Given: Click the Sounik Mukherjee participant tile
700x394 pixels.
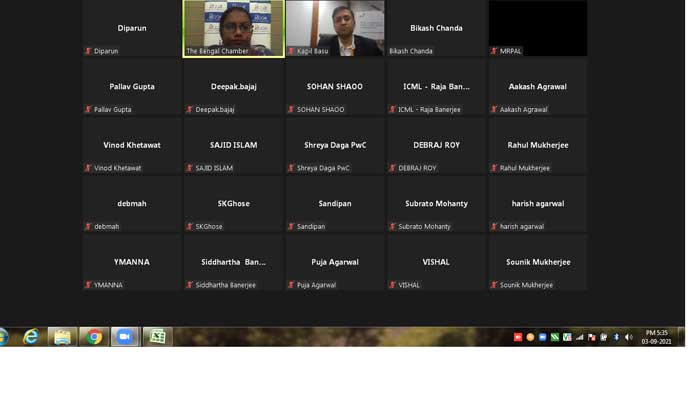Looking at the screenshot, I should tap(538, 262).
